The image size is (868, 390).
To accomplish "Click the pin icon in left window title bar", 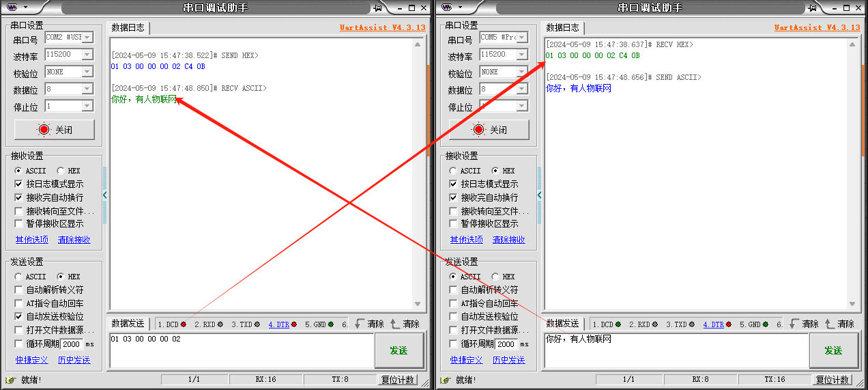I will pos(377,8).
